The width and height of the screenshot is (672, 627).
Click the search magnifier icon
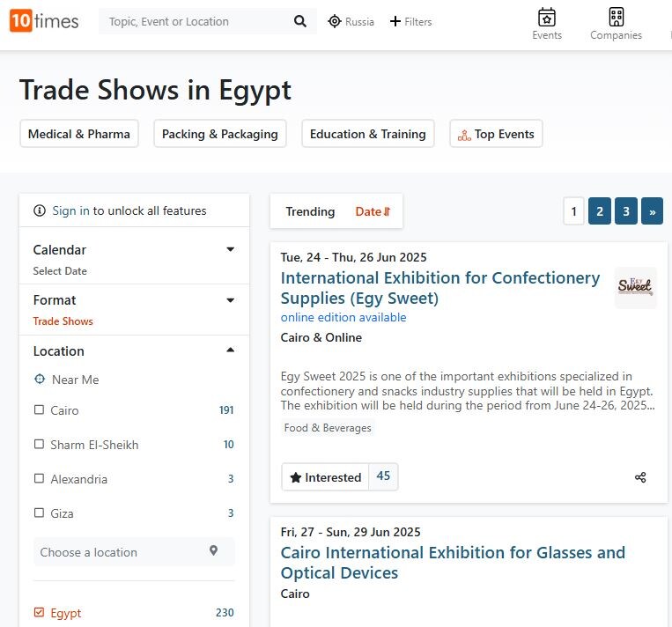pos(300,21)
